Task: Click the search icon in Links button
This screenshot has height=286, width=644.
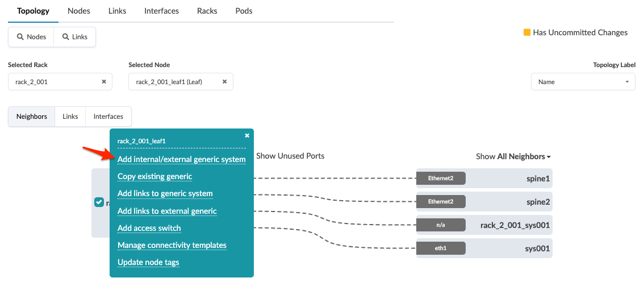Action: pyautogui.click(x=65, y=37)
